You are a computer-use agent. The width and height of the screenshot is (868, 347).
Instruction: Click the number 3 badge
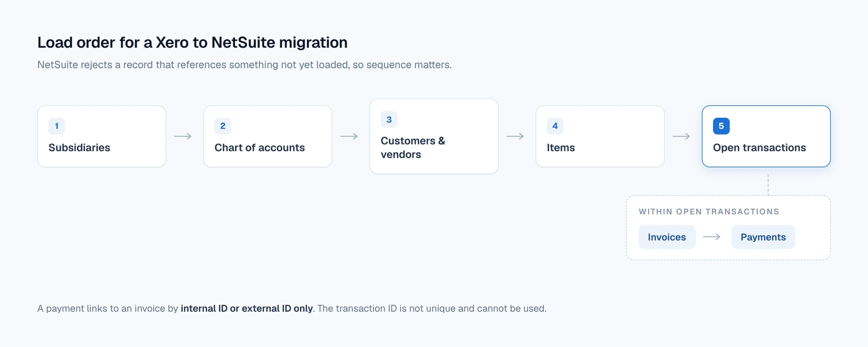pos(389,119)
